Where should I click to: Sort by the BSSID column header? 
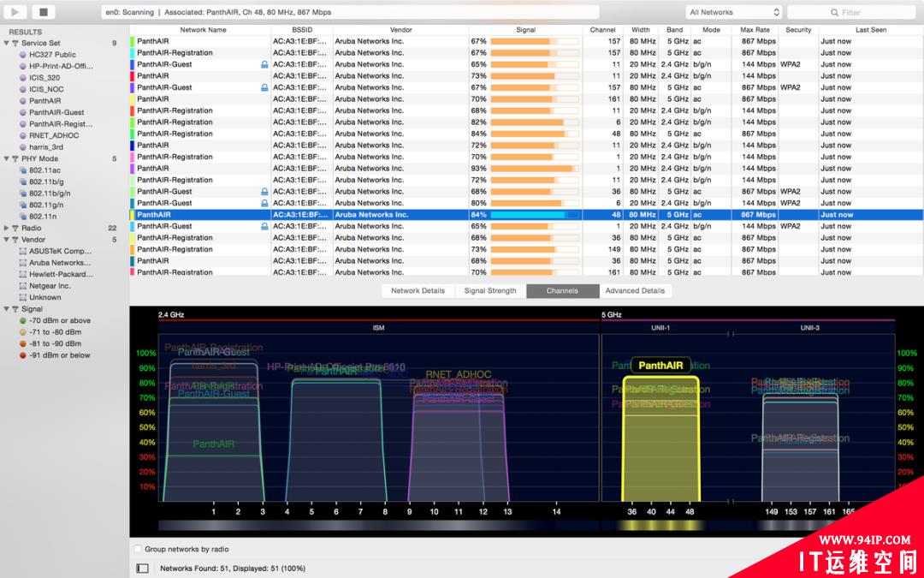coord(302,29)
